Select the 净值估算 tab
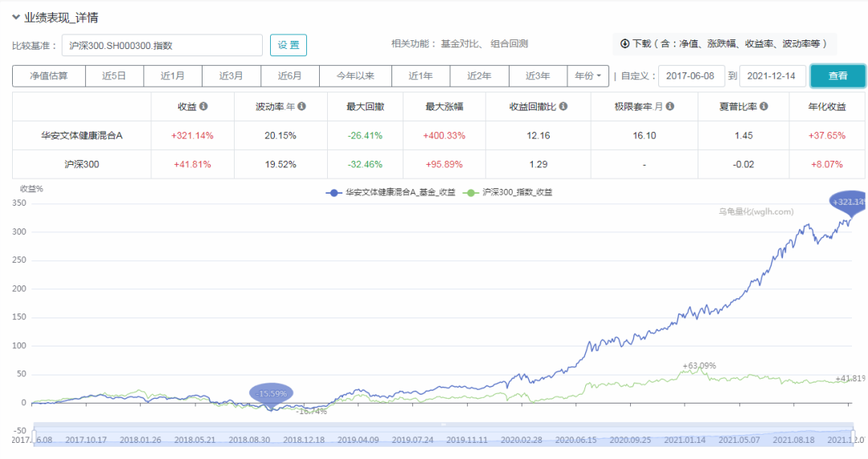 pyautogui.click(x=49, y=76)
